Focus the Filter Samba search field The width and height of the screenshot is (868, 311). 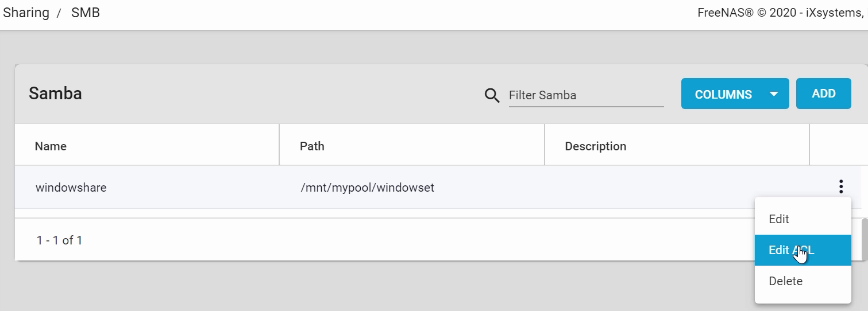[586, 95]
